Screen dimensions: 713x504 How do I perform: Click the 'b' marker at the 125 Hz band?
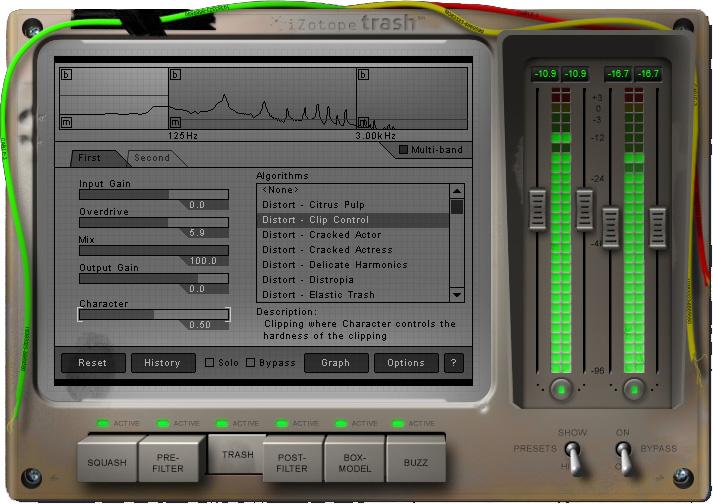click(x=176, y=74)
